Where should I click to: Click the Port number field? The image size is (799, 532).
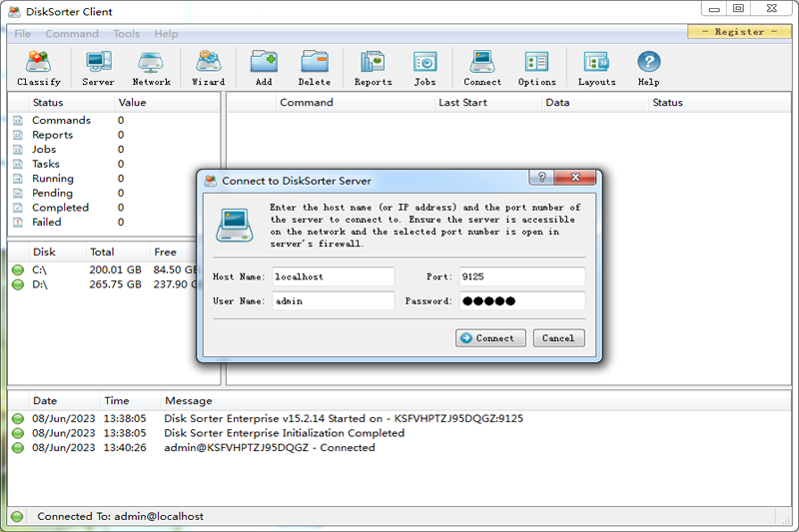tap(521, 276)
